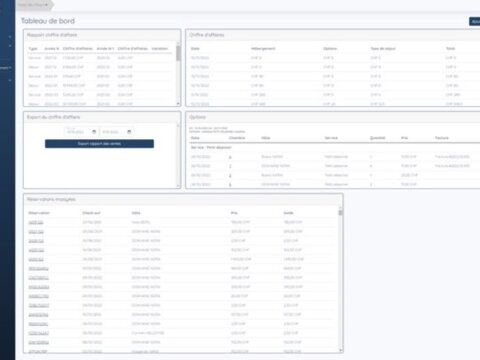Click the Chambre column header
Image resolution: width=480 pixels, height=360 pixels.
click(237, 138)
